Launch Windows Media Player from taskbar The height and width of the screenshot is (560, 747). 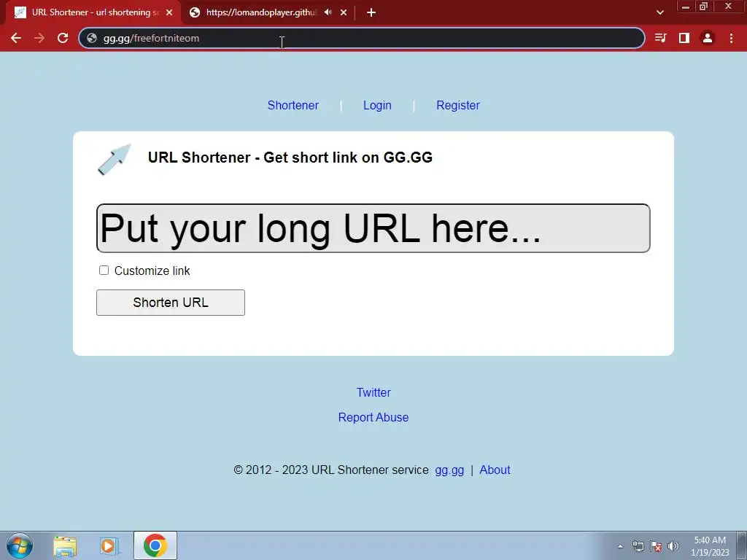pos(109,546)
